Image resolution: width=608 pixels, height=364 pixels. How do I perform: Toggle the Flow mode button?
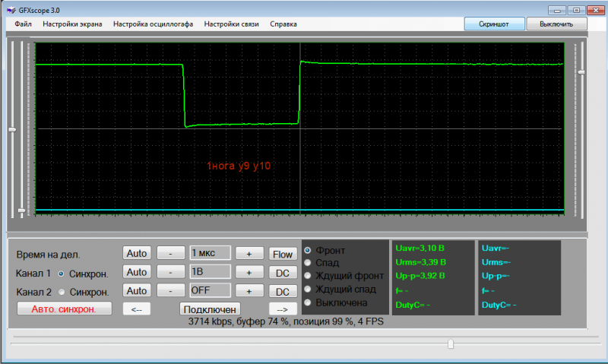[283, 254]
